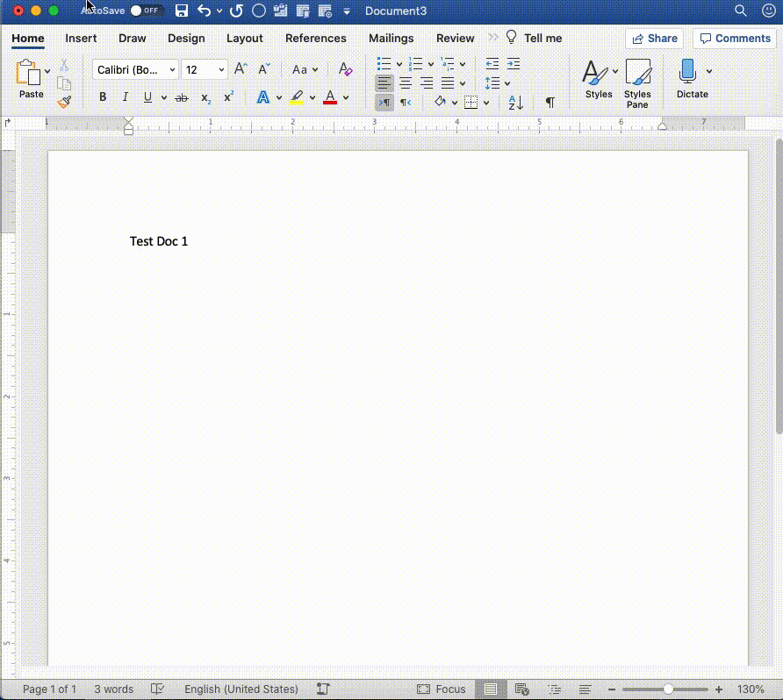The image size is (783, 700).
Task: Toggle AutoSave switch
Action: tap(146, 11)
